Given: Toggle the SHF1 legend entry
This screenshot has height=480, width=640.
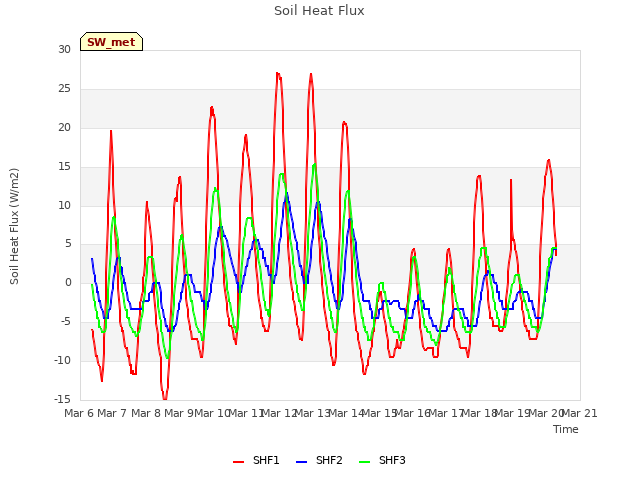Looking at the screenshot, I should click(256, 461).
